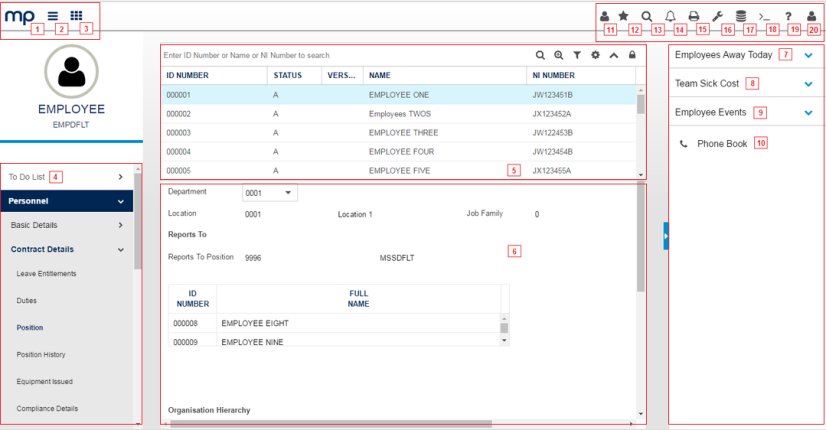Click the question mark help icon

788,16
